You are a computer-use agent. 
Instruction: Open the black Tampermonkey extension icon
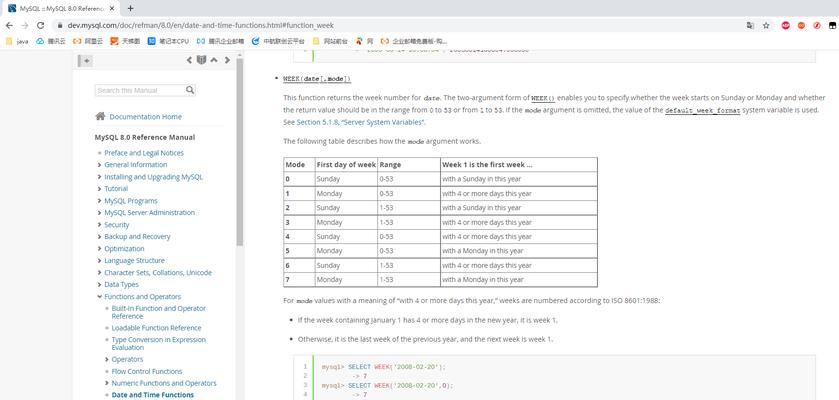[833, 25]
